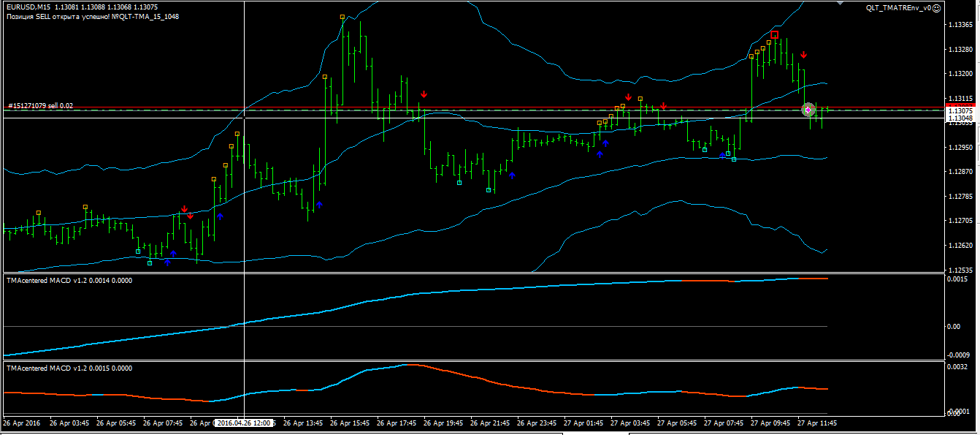
Task: Click the 1.13115 price axis label
Action: coord(960,99)
